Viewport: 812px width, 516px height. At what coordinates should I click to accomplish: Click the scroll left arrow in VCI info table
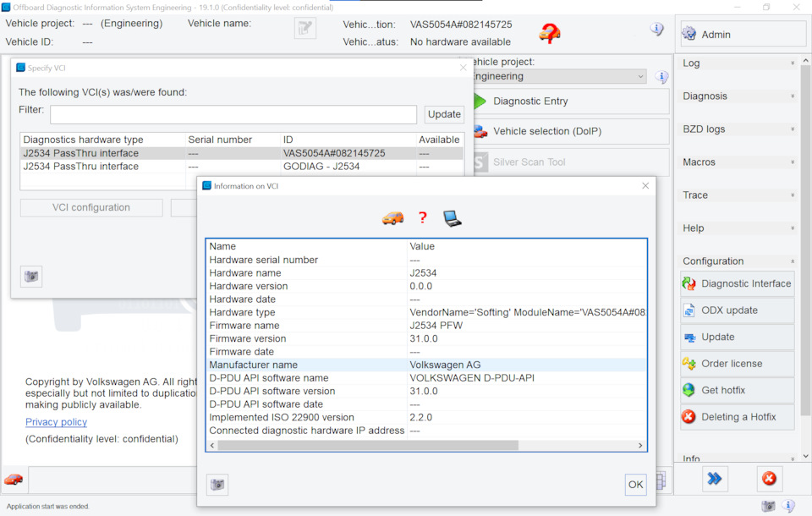tap(212, 446)
